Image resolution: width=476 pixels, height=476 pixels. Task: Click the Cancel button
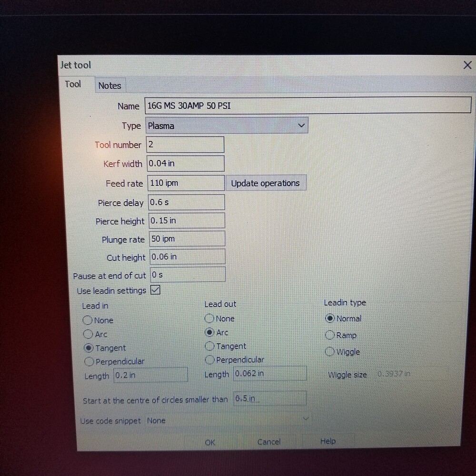268,442
